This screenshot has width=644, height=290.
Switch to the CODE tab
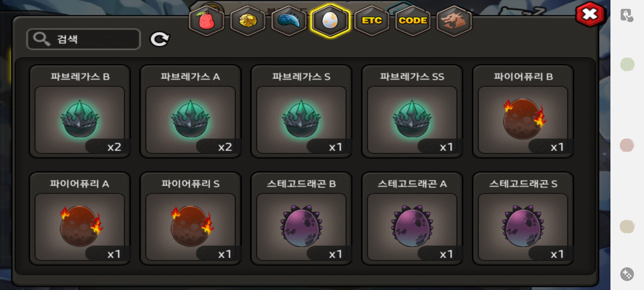pyautogui.click(x=413, y=21)
